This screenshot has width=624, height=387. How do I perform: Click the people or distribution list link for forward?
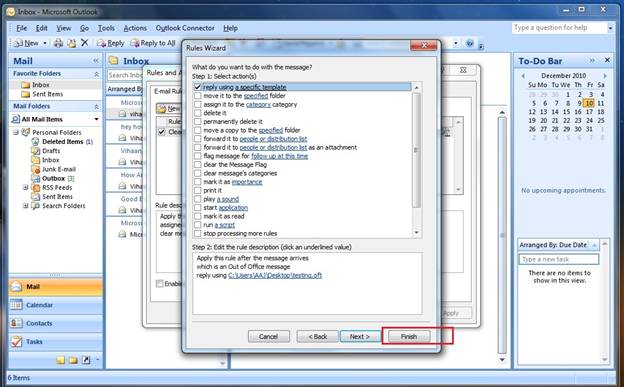(273, 139)
